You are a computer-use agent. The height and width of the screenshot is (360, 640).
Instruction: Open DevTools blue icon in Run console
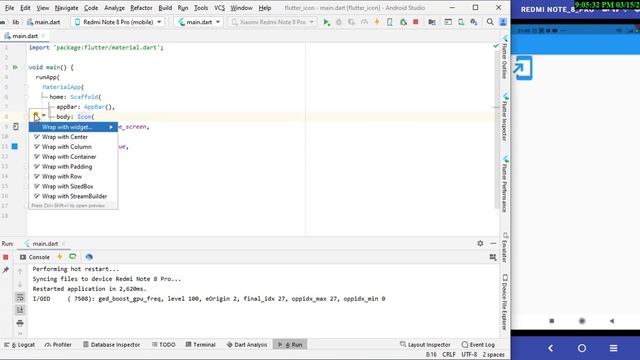click(x=89, y=257)
